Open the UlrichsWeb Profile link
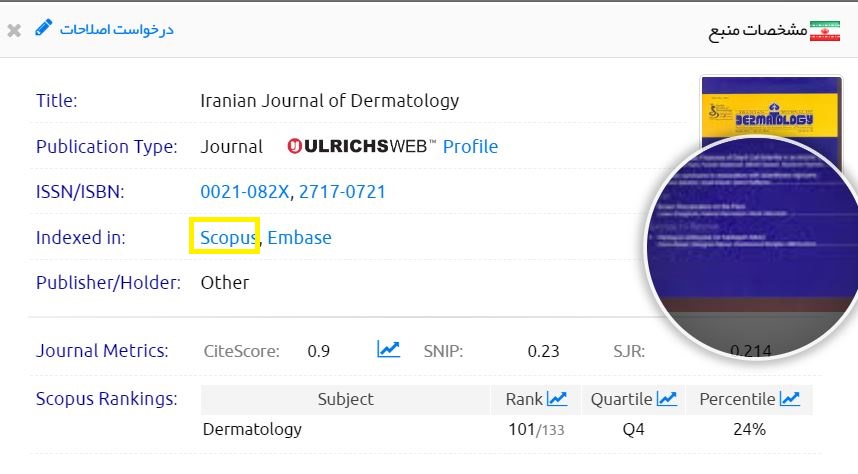This screenshot has height=474, width=858. pos(470,146)
